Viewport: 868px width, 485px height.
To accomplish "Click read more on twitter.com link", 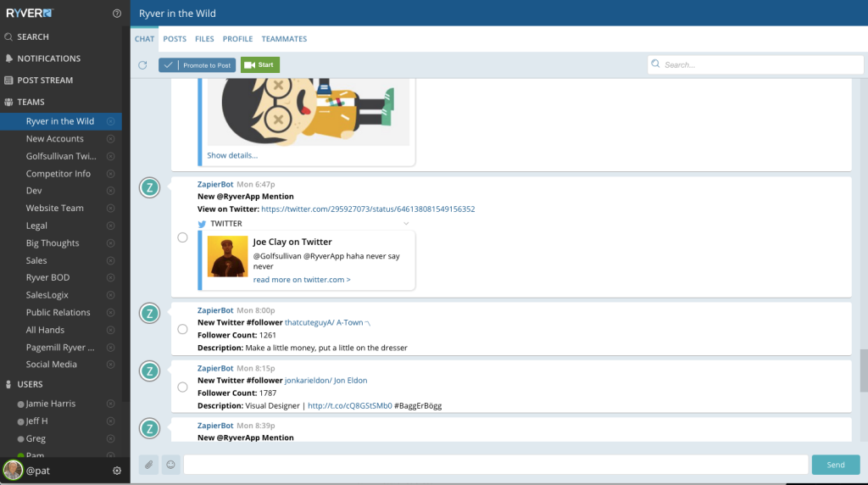I will click(x=302, y=280).
